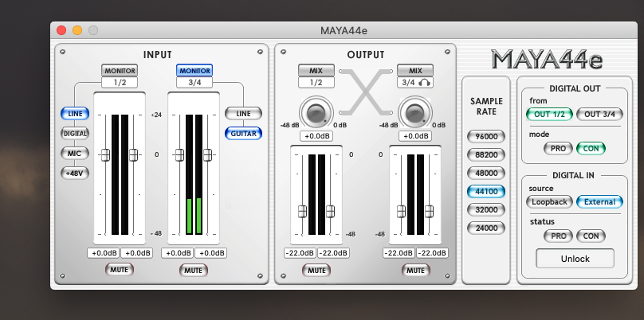The width and height of the screenshot is (644, 320).
Task: Click the digital in status PRO indicator
Action: pyautogui.click(x=558, y=236)
